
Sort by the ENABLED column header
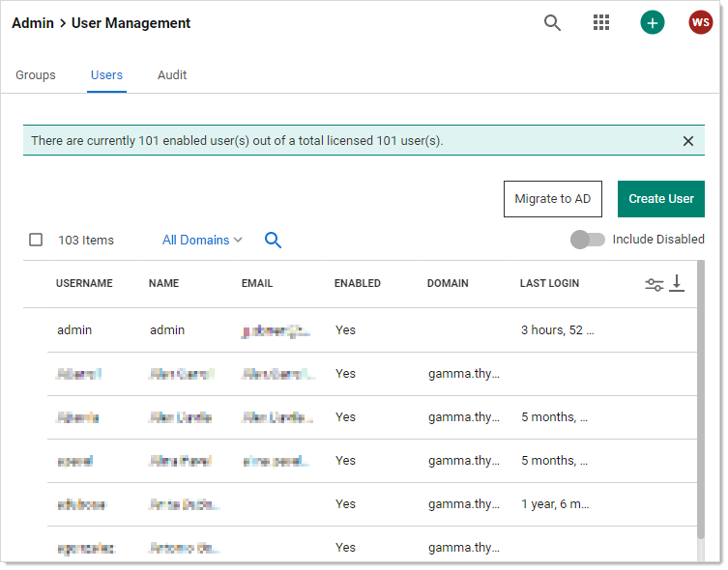357,283
